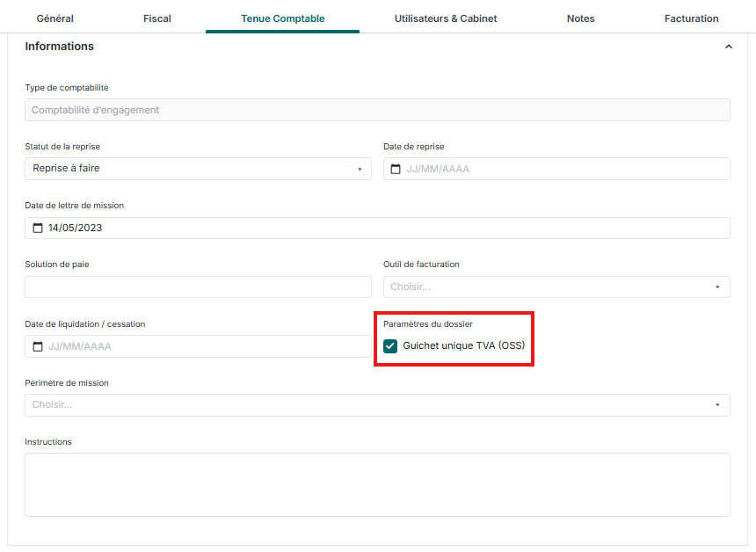Go to the Fiscal tab
The height and width of the screenshot is (552, 756).
pos(157,18)
